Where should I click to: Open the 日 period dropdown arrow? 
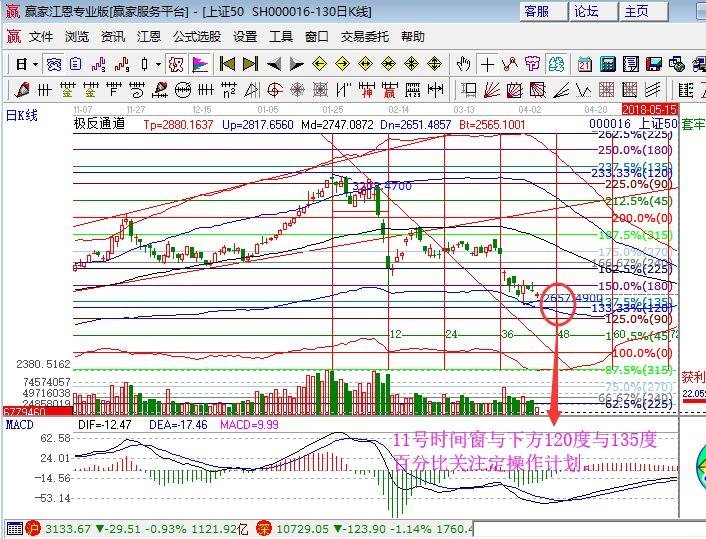point(35,65)
